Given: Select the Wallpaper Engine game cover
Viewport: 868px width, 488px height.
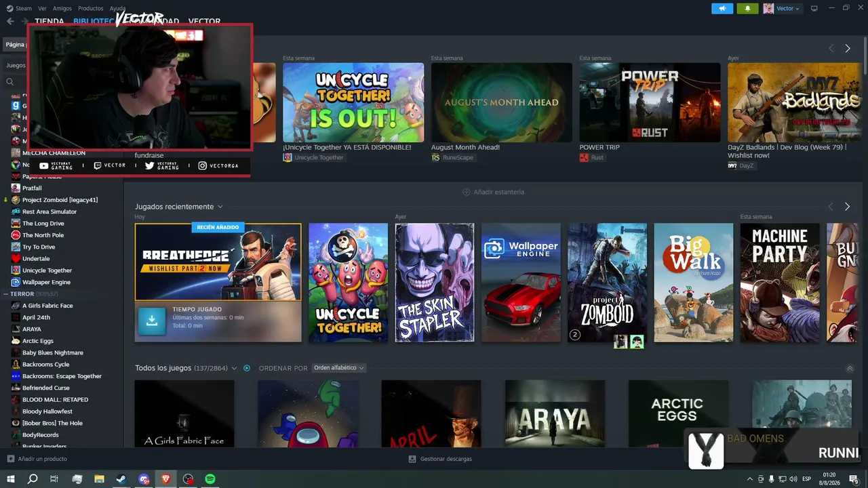Looking at the screenshot, I should 521,283.
